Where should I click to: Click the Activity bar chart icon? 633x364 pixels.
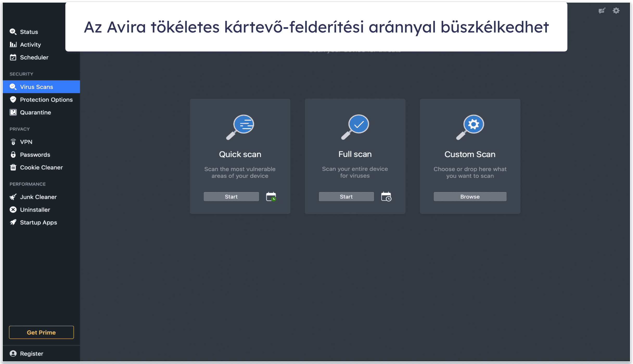click(13, 44)
